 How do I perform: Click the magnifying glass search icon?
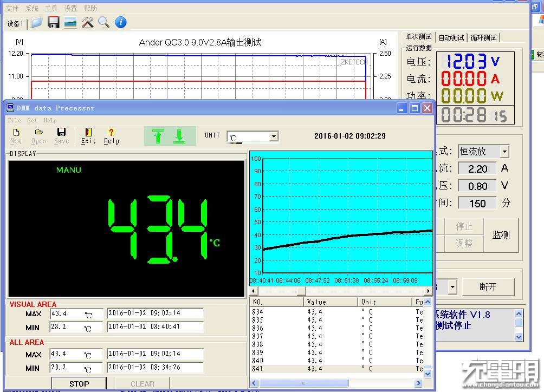[x=103, y=22]
